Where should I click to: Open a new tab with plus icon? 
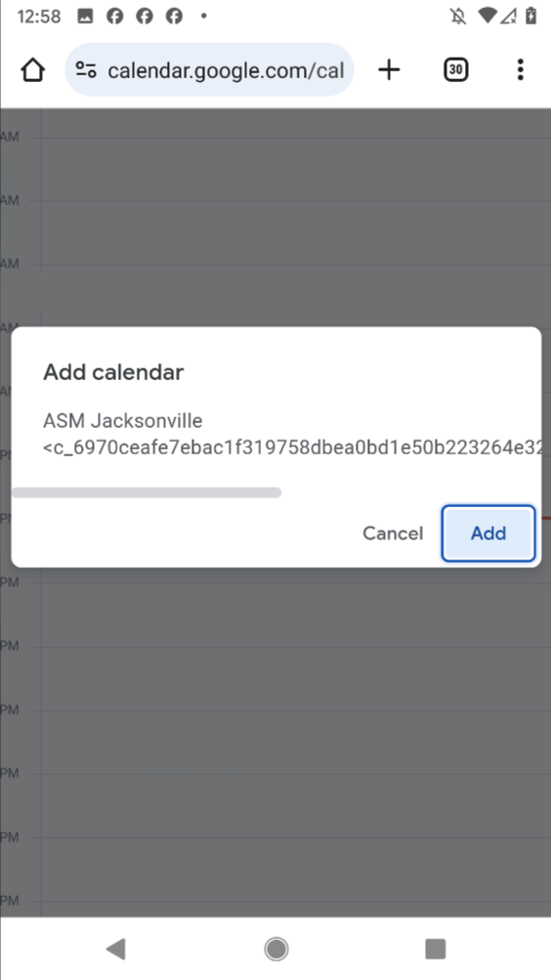389,69
